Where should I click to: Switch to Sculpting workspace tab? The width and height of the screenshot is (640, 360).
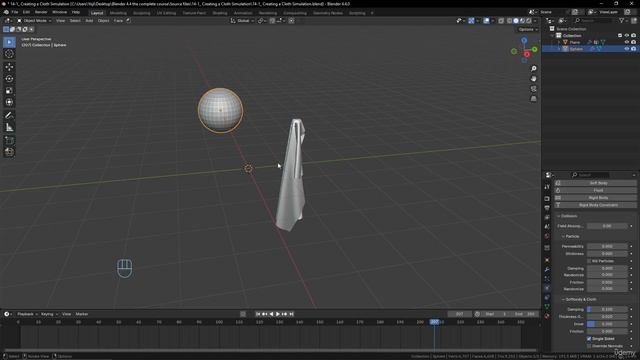(141, 13)
